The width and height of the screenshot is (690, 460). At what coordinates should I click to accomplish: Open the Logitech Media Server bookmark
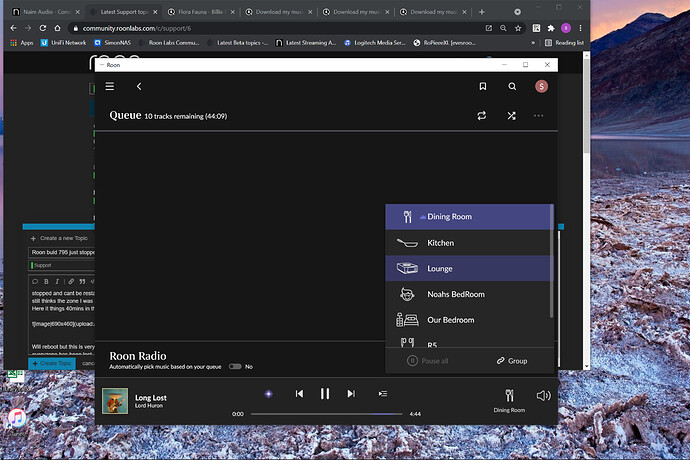(x=374, y=43)
